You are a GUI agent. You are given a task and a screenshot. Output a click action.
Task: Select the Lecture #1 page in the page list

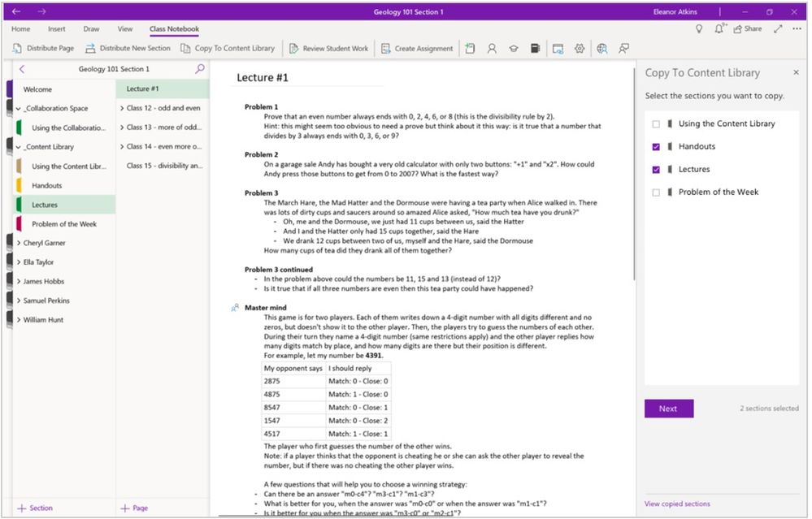(163, 89)
